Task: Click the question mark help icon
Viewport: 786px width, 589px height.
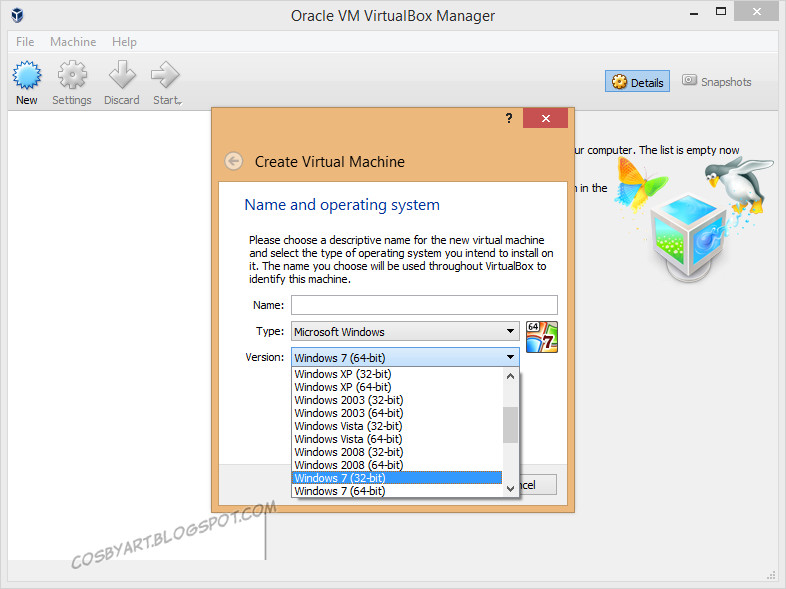Action: point(509,118)
